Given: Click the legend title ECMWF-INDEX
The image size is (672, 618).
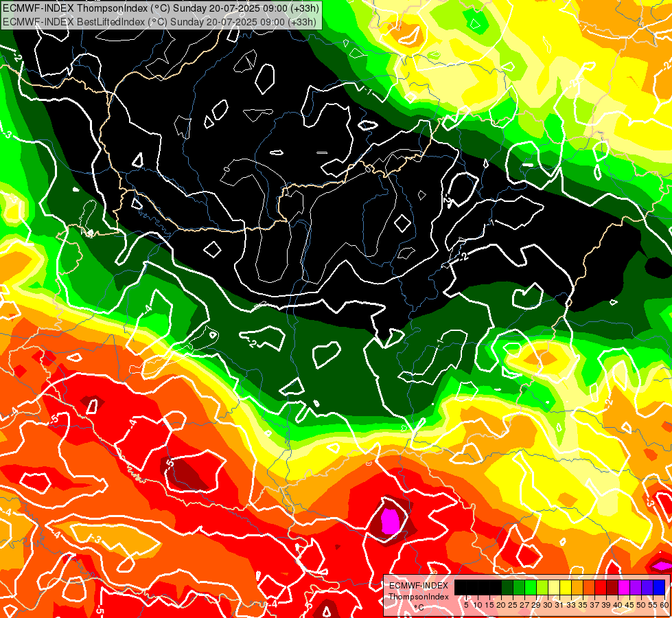Looking at the screenshot, I should 419,586.
